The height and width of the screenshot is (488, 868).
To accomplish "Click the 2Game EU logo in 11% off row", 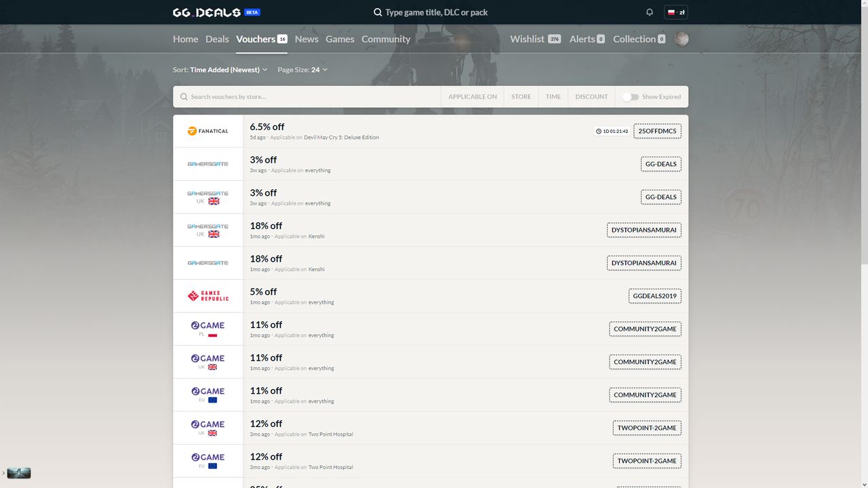I will pos(208,394).
